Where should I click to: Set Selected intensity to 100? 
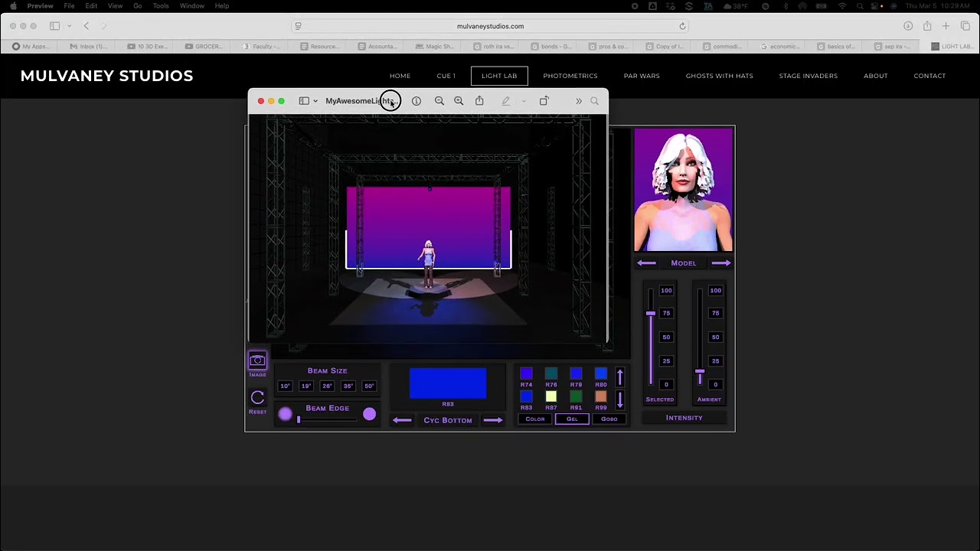[666, 291]
